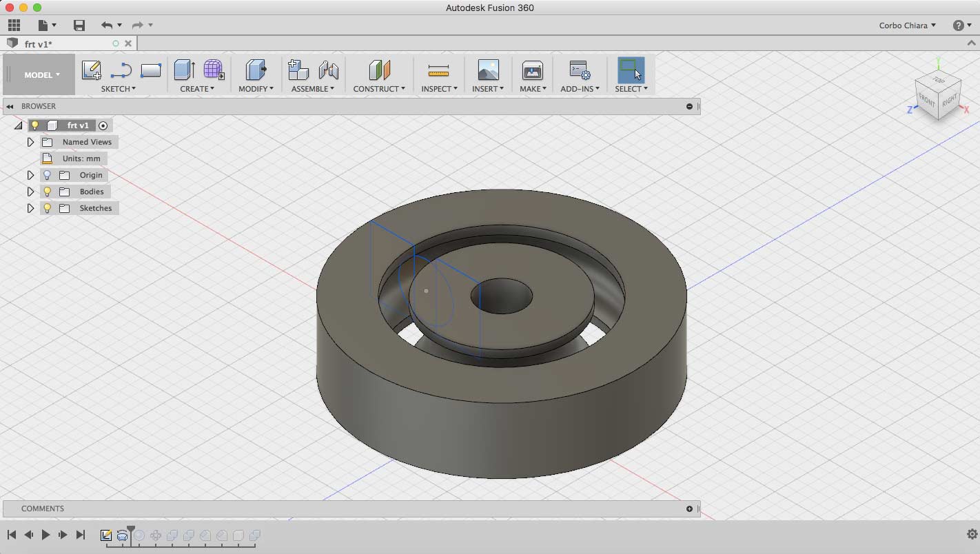Expand the Origin folder
This screenshot has height=554, width=980.
coord(30,175)
